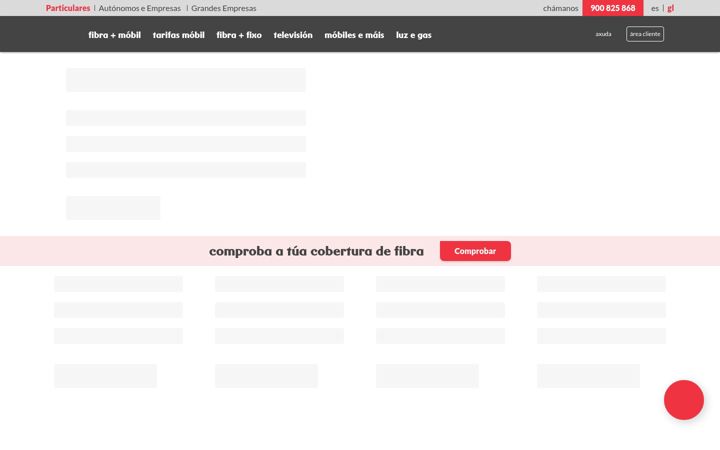720x450 pixels.
Task: Open the axuda help link
Action: (x=603, y=34)
